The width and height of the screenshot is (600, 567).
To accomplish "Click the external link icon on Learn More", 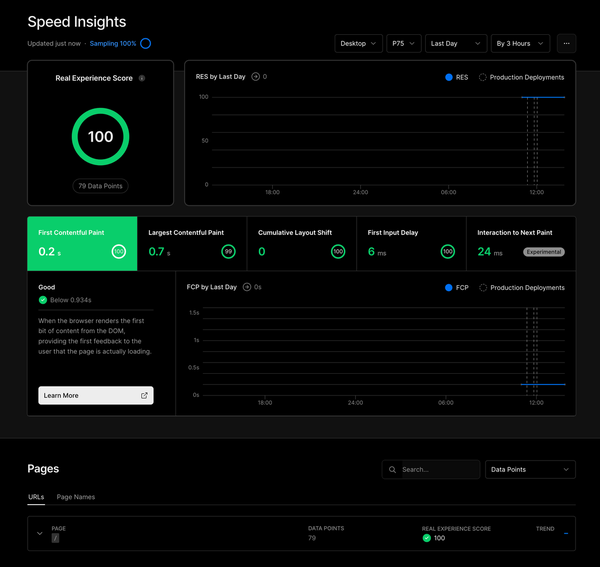I will pyautogui.click(x=144, y=396).
